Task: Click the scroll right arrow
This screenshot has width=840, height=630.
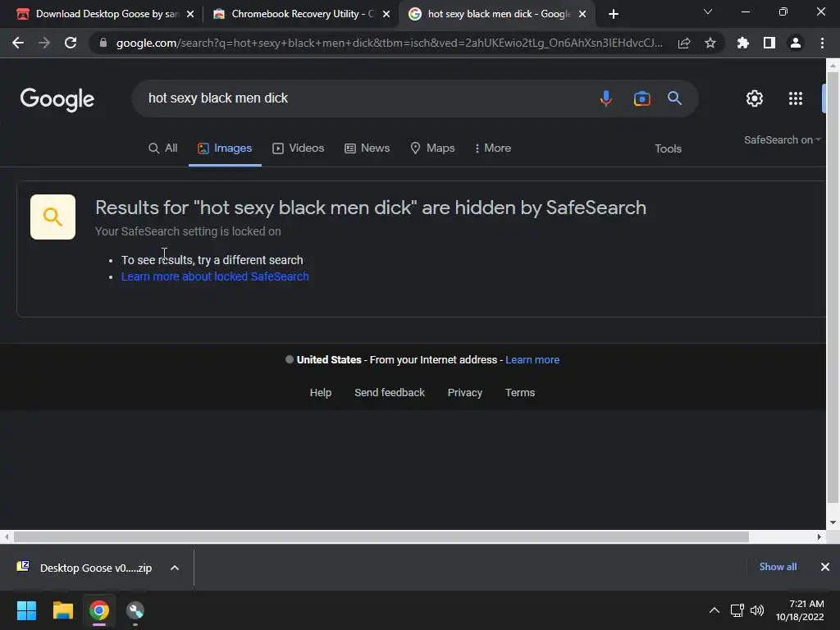Action: click(819, 536)
